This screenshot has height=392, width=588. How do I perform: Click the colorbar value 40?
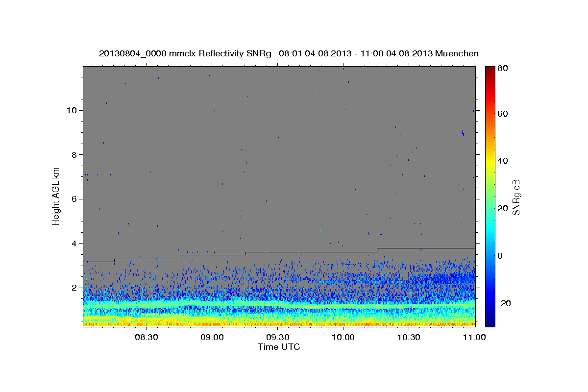[x=502, y=161]
